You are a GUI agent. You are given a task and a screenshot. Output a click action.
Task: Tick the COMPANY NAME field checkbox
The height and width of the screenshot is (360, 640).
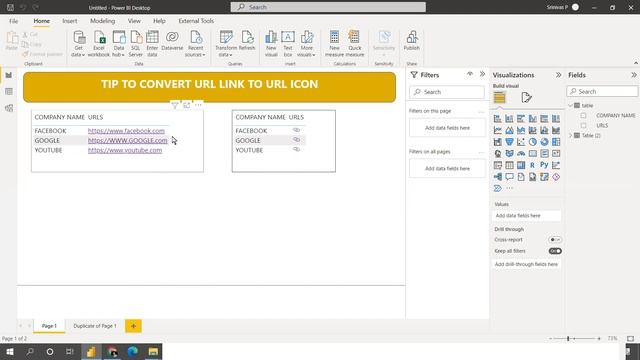(583, 116)
